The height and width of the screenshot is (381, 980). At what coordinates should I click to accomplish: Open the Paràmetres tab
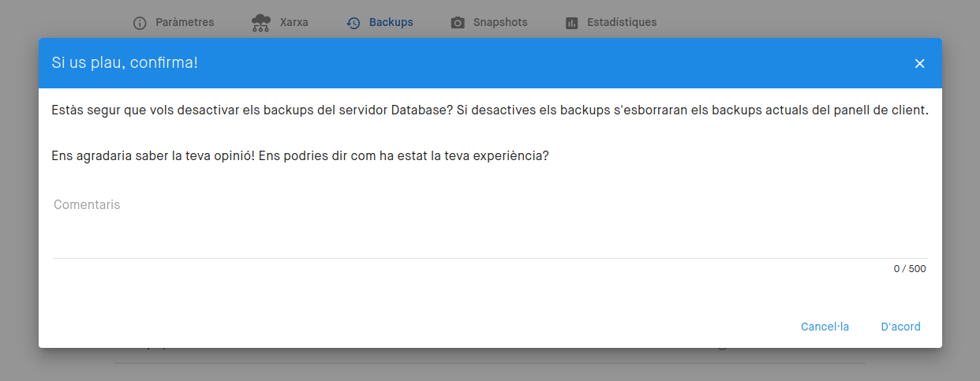[174, 22]
